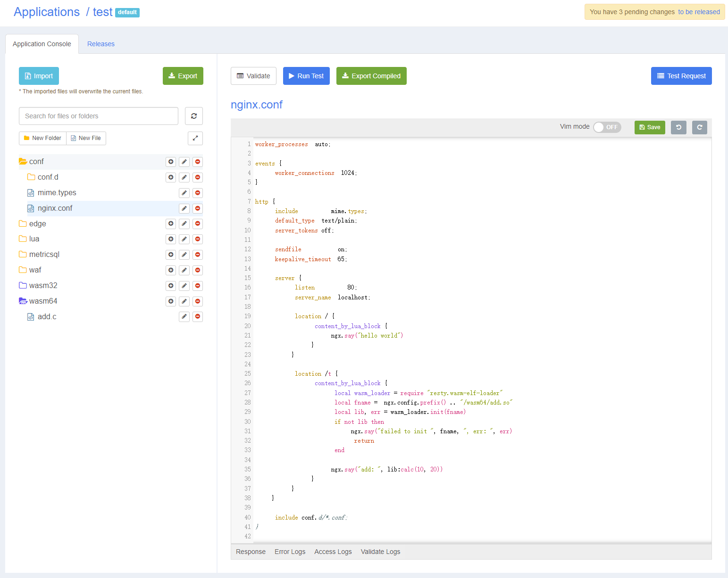
Task: Edit add.c with pencil icon
Action: click(x=184, y=317)
